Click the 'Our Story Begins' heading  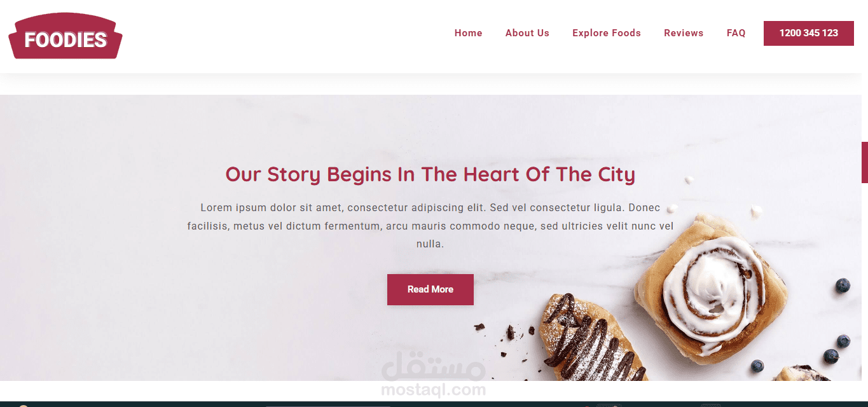click(x=431, y=174)
